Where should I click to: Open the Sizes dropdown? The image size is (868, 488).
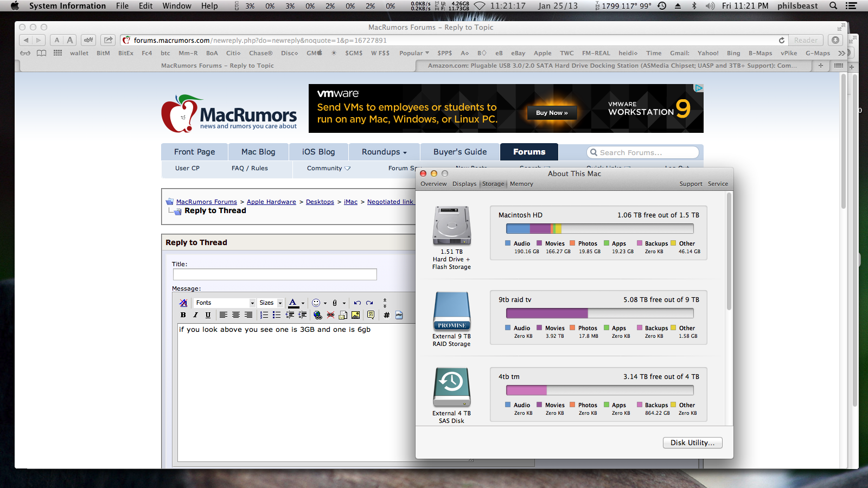pos(271,303)
